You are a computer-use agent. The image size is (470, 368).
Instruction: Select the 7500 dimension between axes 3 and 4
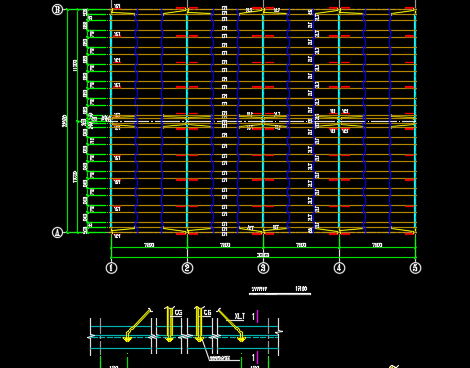(x=301, y=245)
